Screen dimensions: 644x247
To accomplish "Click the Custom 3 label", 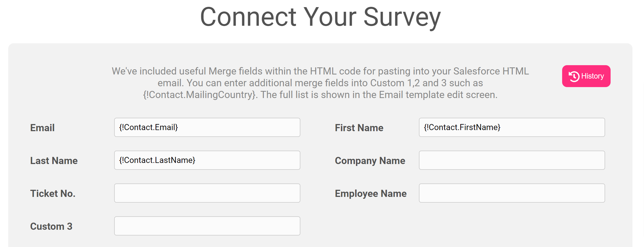I will tap(51, 226).
